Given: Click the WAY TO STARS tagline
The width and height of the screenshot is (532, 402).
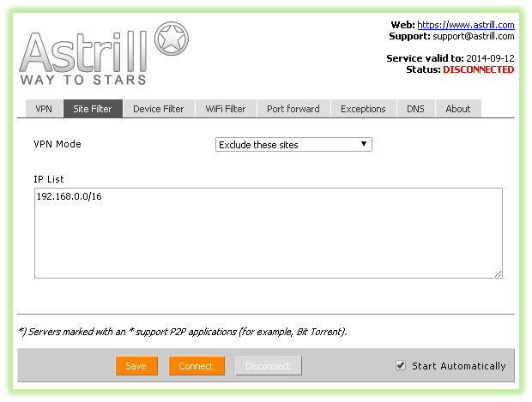Looking at the screenshot, I should click(83, 80).
